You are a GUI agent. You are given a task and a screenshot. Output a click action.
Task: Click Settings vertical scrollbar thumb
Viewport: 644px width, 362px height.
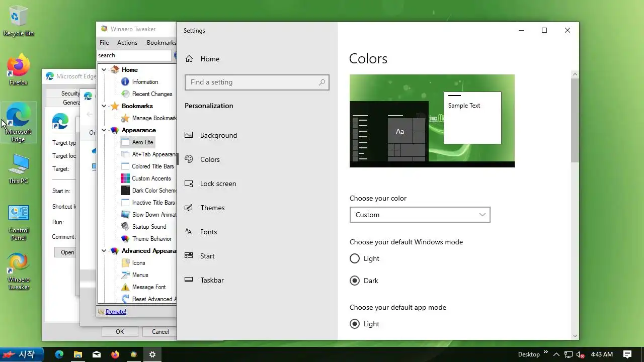click(575, 120)
